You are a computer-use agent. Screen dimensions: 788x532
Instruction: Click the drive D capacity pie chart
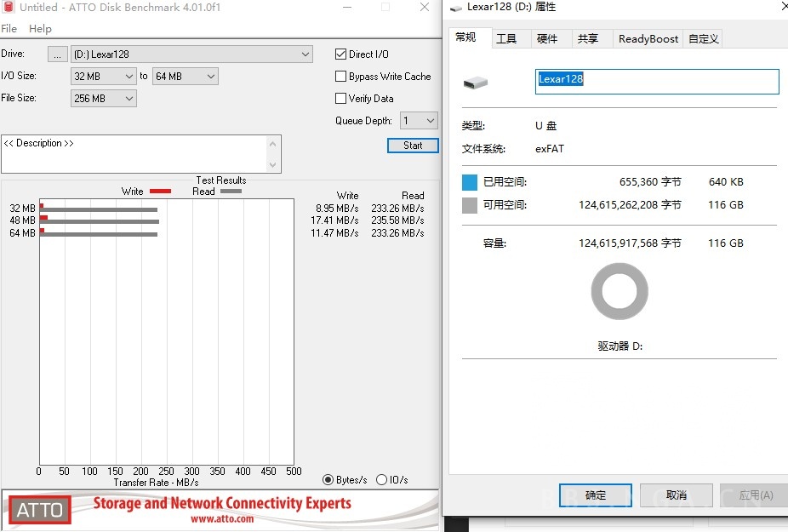619,291
